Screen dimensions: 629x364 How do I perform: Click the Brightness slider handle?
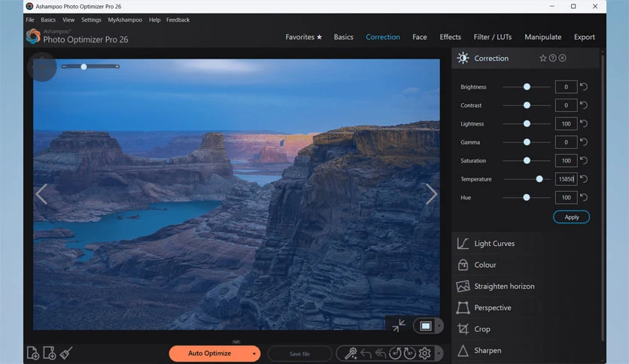point(527,86)
